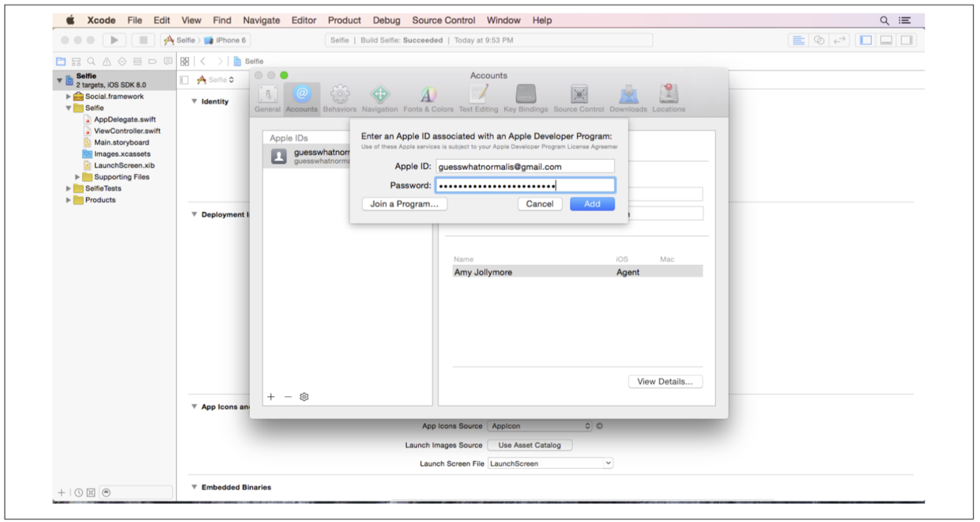Toggle the Navigator panel visibility

pyautogui.click(x=866, y=40)
